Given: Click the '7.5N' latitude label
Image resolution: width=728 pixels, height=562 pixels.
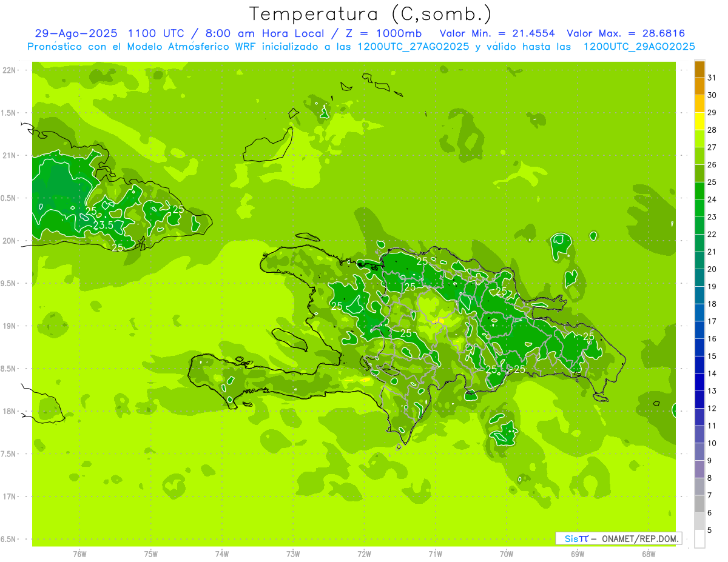Looking at the screenshot, I should [x=9, y=453].
